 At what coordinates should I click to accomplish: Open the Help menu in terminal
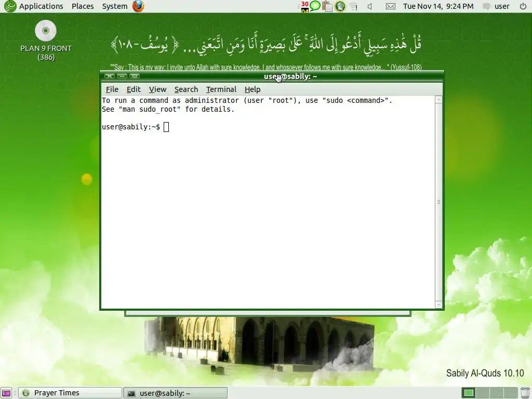252,89
